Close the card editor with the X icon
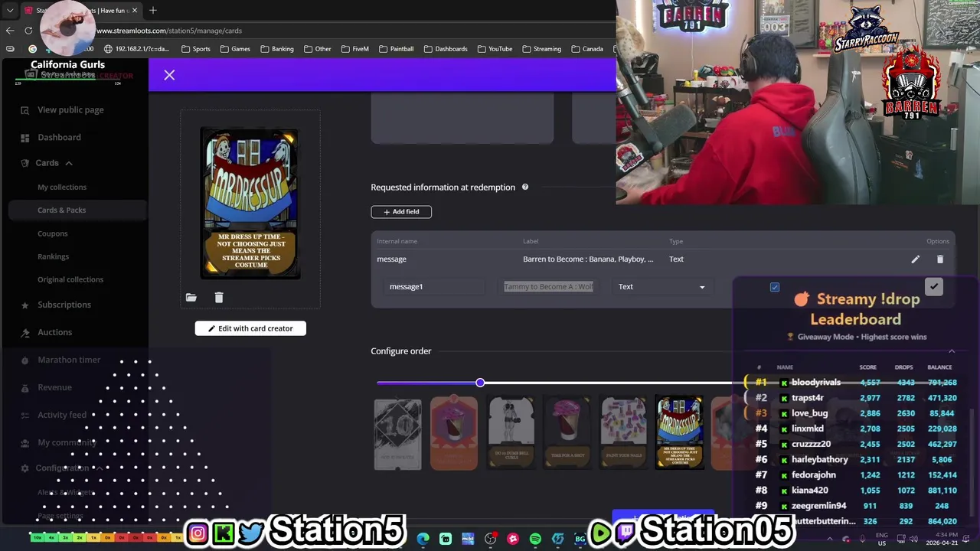 (x=169, y=75)
